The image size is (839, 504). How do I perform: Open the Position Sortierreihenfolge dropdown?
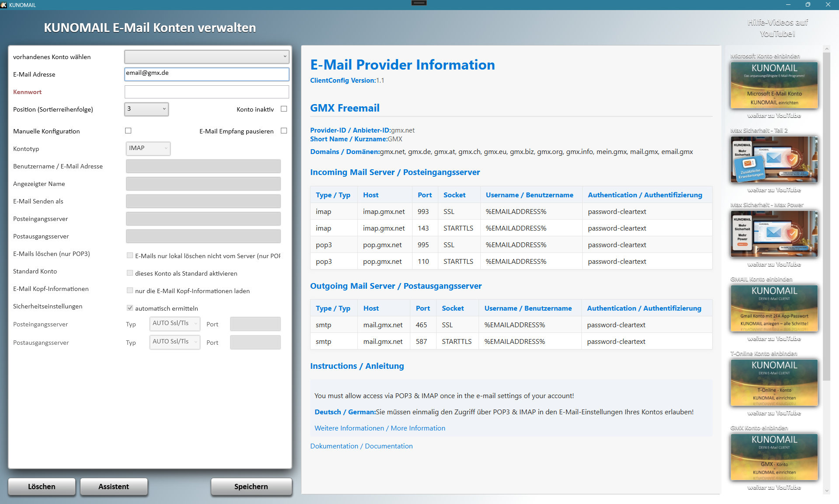(147, 109)
